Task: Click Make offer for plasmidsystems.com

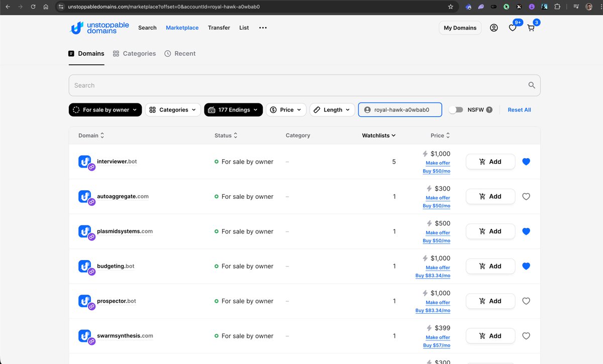Action: [438, 233]
